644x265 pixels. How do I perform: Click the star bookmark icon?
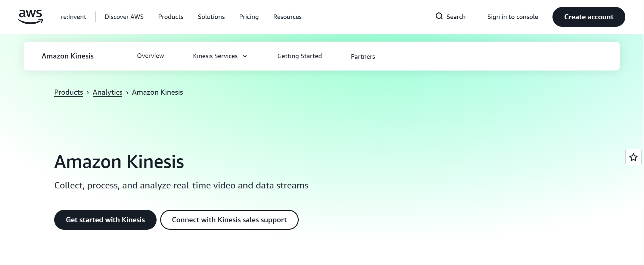click(x=633, y=157)
